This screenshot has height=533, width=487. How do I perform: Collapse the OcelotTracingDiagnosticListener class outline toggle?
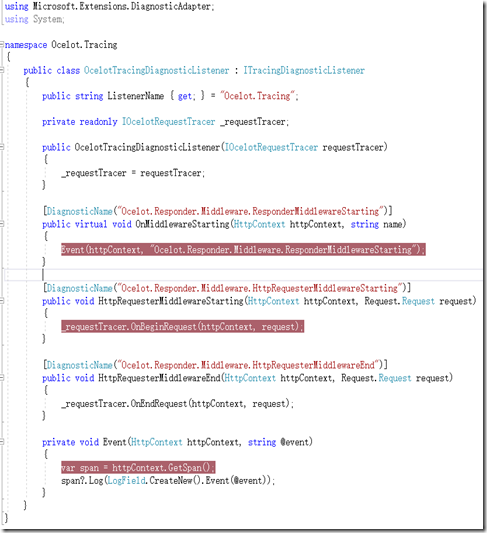tap(2, 70)
